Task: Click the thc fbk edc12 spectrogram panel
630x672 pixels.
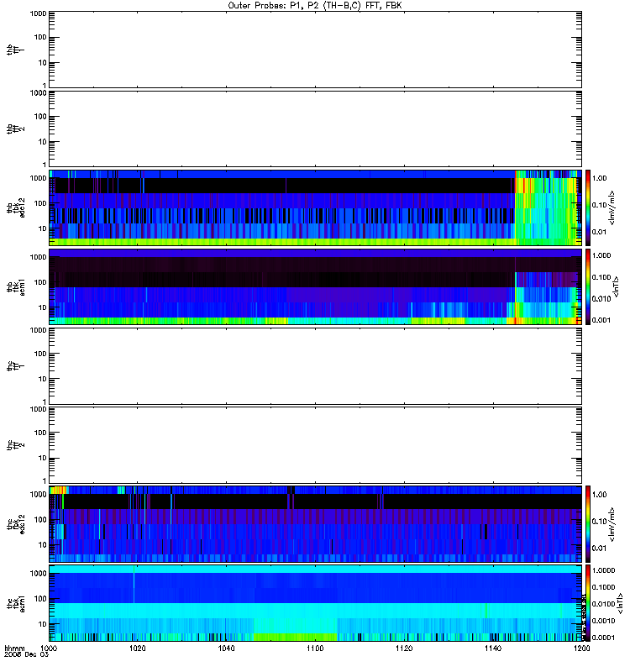Action: pos(315,524)
